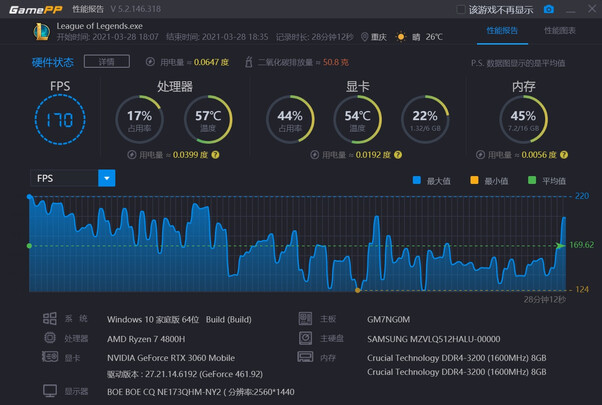The height and width of the screenshot is (405, 602).
Task: Click the text SAMSUNG MZVLQ512HALU-00000
Action: (x=433, y=339)
